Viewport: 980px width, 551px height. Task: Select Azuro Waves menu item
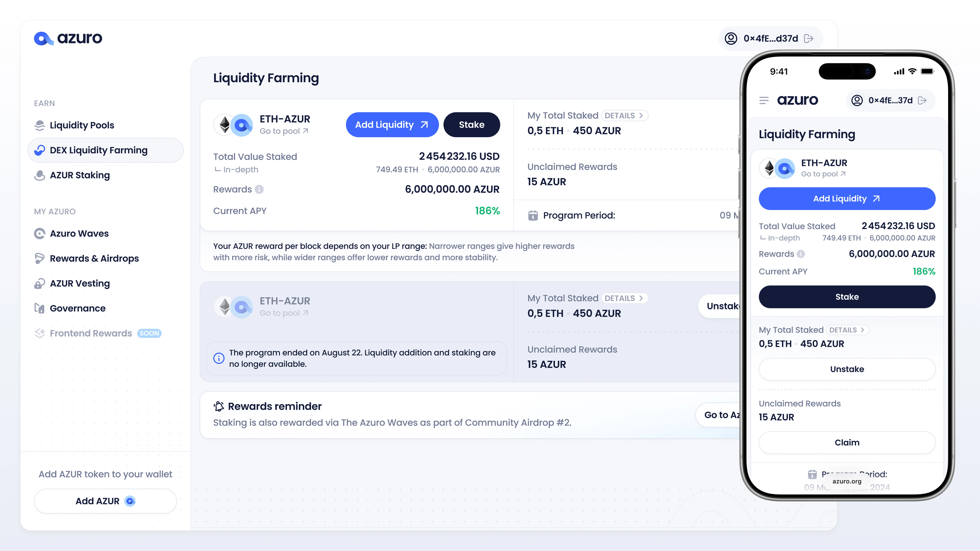(79, 233)
